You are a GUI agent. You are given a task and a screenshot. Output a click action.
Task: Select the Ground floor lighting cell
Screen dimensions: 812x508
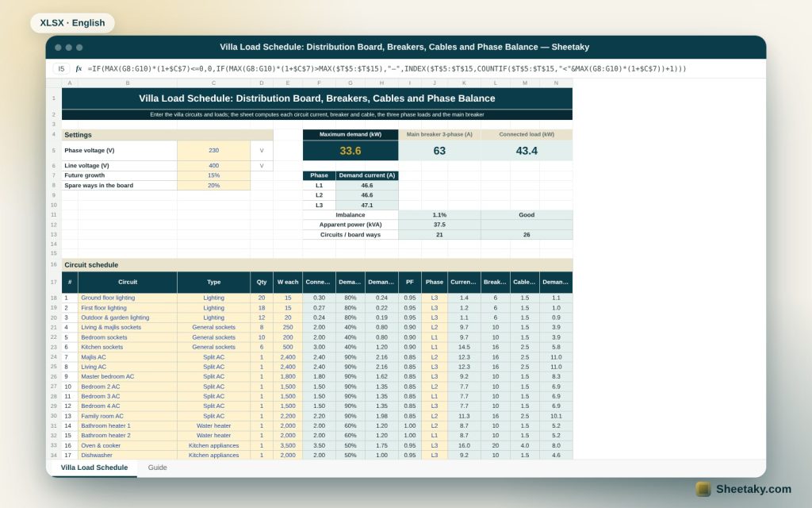128,298
